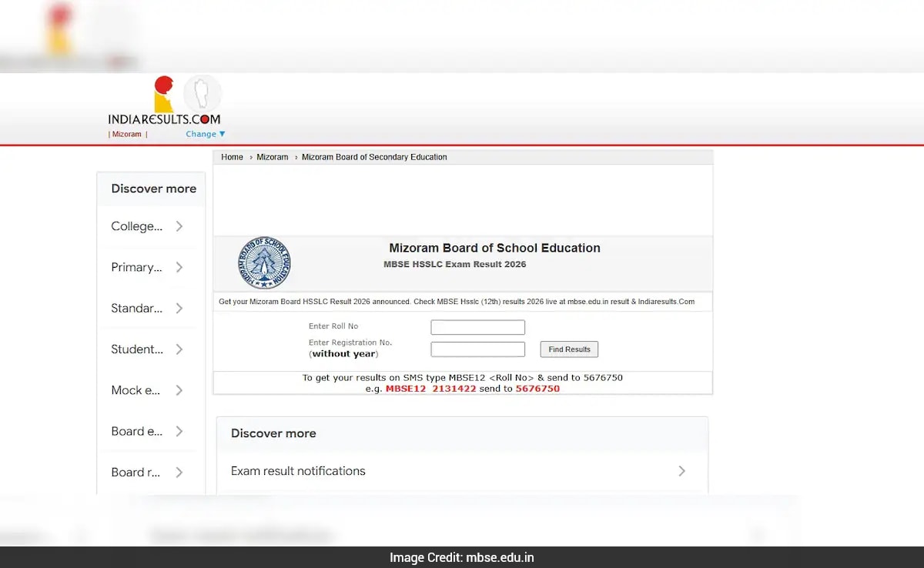Click the Mizoram Board of School Education emblem

click(263, 262)
